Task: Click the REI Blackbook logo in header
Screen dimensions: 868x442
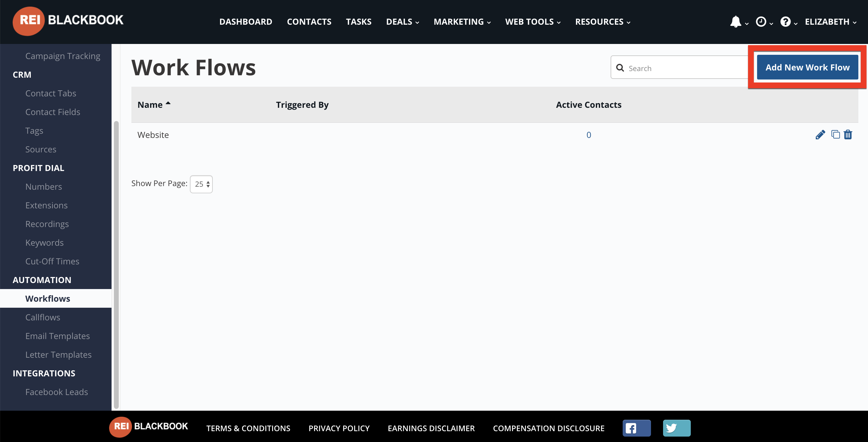Action: pos(68,21)
